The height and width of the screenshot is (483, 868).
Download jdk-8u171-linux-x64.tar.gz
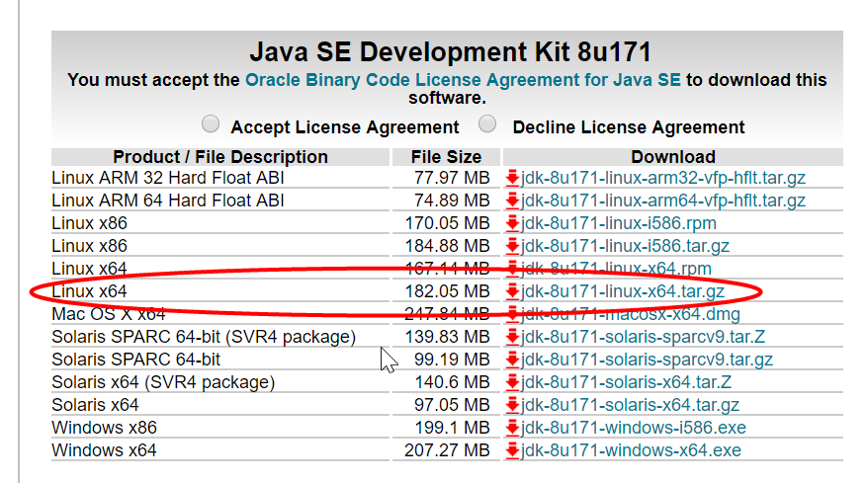coord(623,291)
